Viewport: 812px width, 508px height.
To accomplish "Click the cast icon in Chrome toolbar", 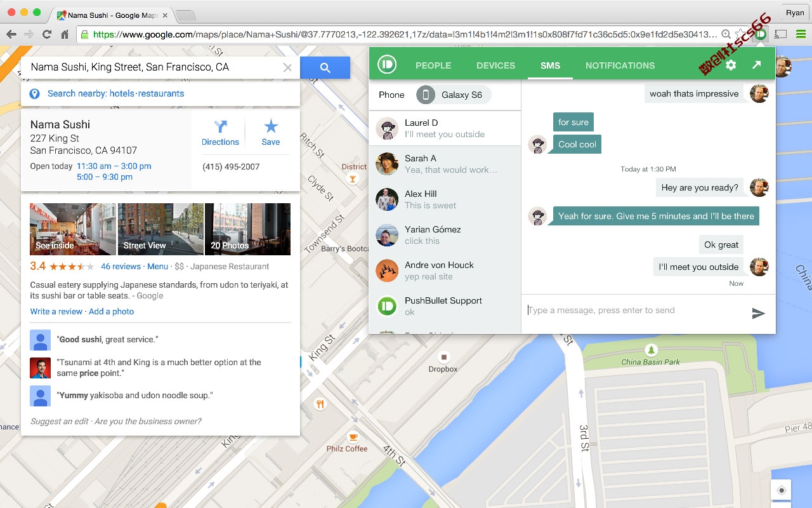I will click(781, 34).
